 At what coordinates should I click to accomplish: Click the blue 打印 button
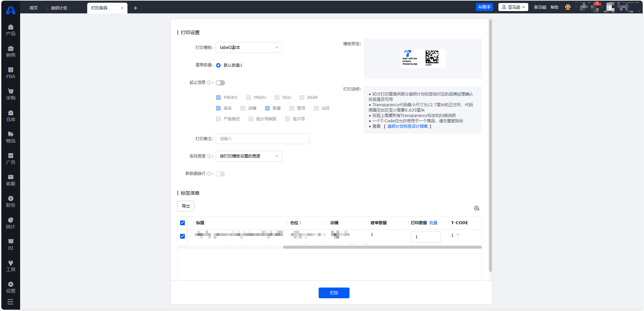[334, 293]
